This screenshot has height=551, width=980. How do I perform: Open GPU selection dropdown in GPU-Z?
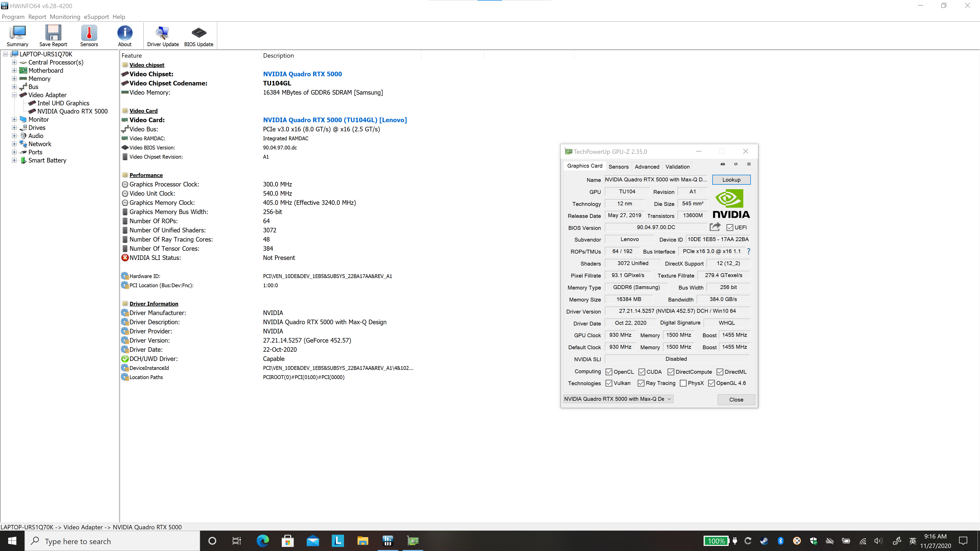pyautogui.click(x=618, y=398)
